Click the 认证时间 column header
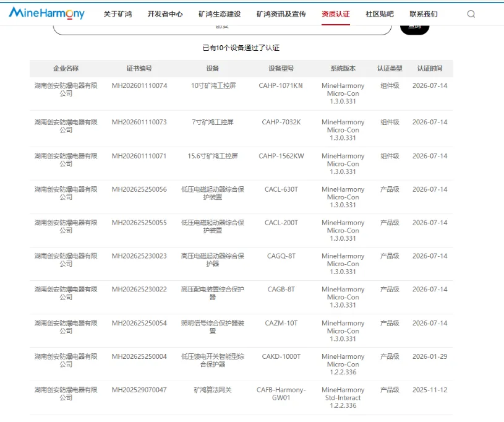The width and height of the screenshot is (504, 422). [430, 68]
